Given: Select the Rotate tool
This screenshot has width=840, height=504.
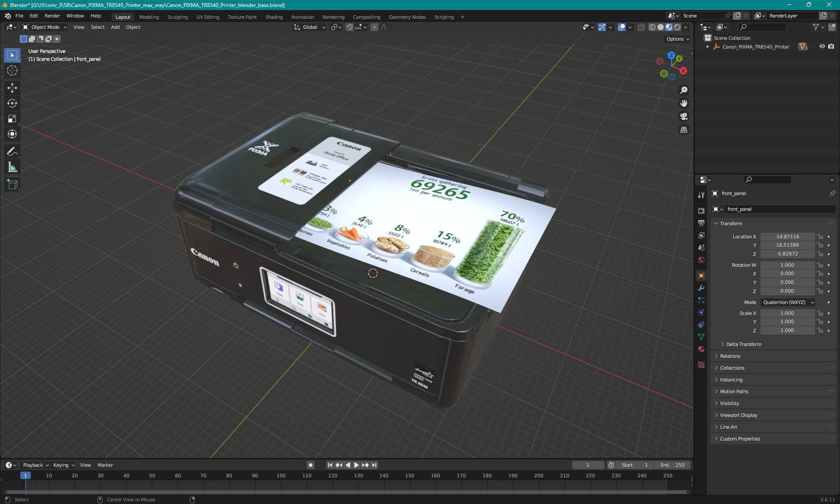Looking at the screenshot, I should pos(12,103).
